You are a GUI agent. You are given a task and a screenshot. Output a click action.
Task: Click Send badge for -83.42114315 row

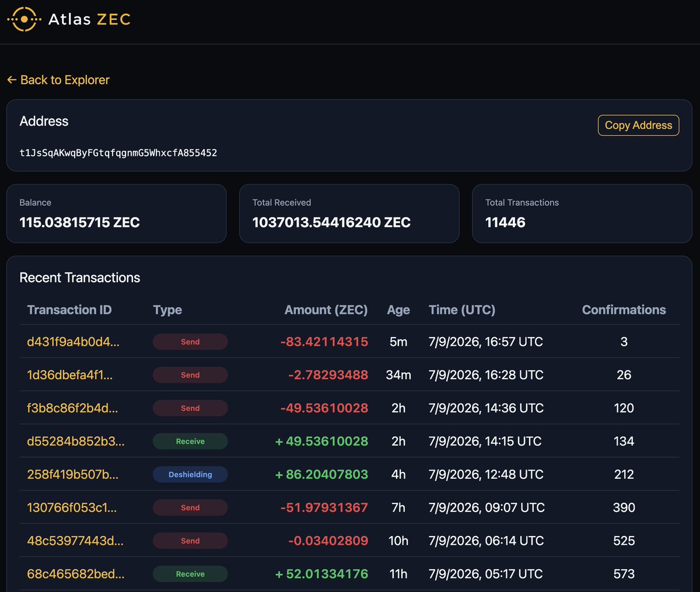pos(190,342)
